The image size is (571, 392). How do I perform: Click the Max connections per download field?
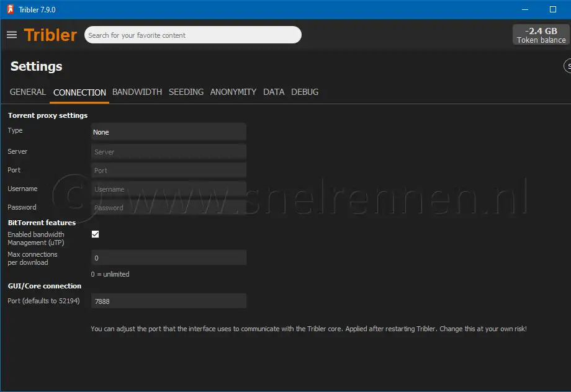pyautogui.click(x=169, y=257)
